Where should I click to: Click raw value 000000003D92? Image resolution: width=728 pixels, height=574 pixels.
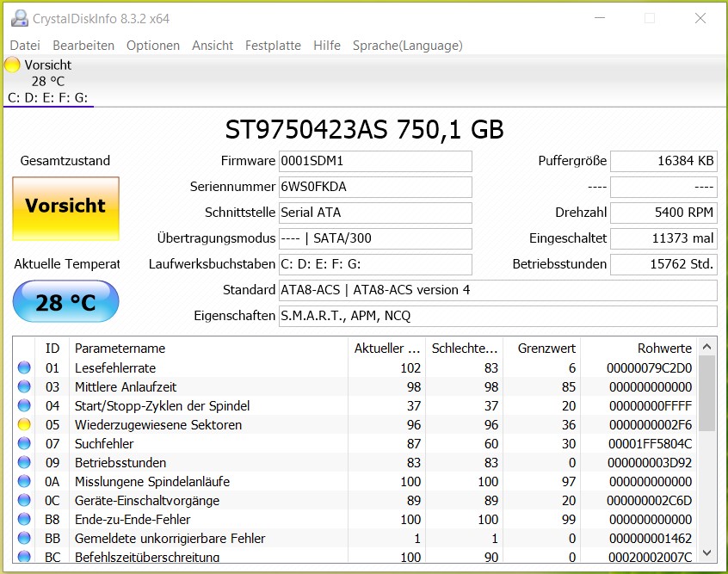(x=650, y=463)
